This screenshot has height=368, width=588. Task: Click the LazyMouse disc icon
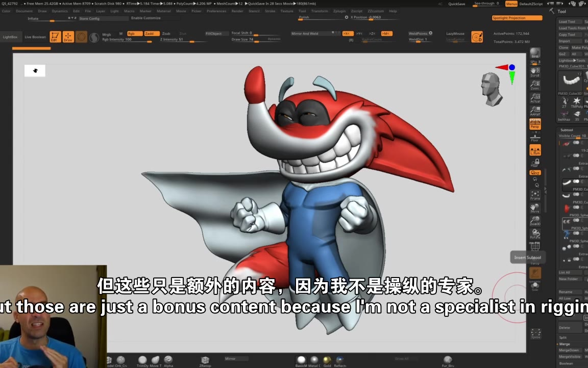(x=477, y=37)
